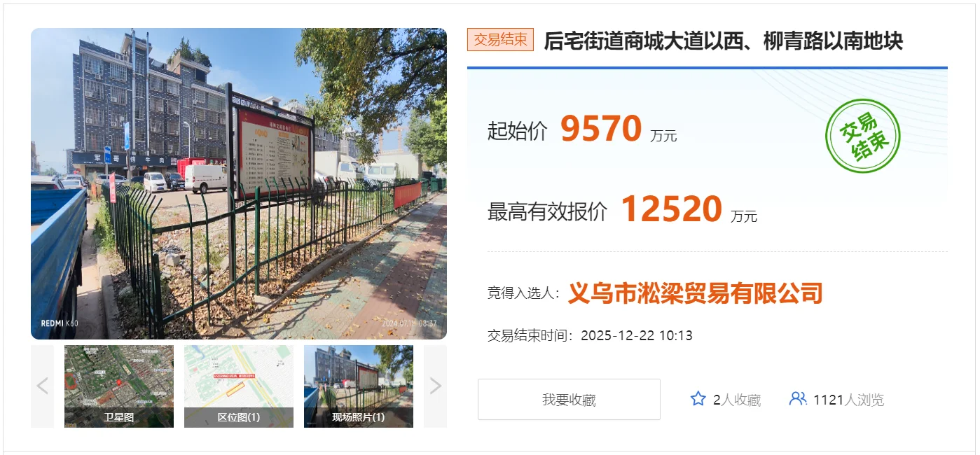
Task: Click the starting price 9570 value
Action: point(601,129)
